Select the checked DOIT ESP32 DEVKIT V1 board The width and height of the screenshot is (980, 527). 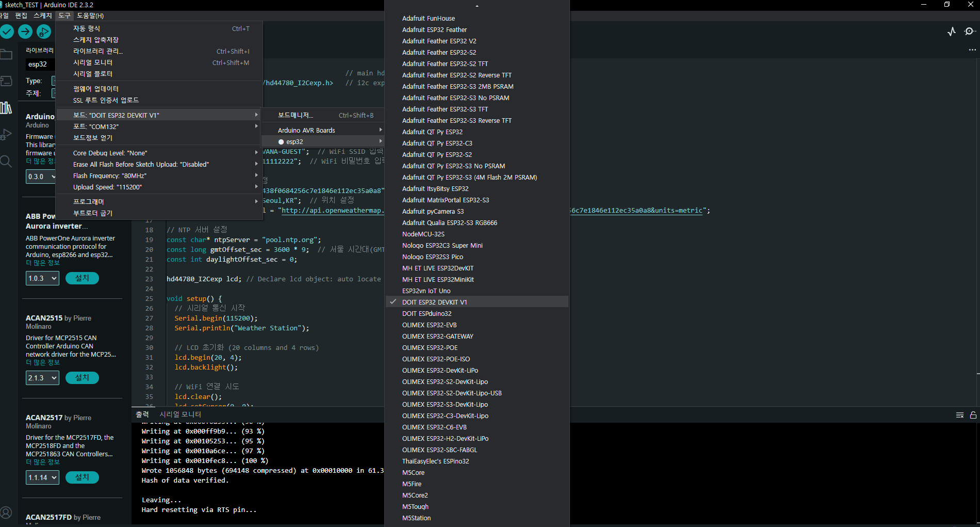477,302
